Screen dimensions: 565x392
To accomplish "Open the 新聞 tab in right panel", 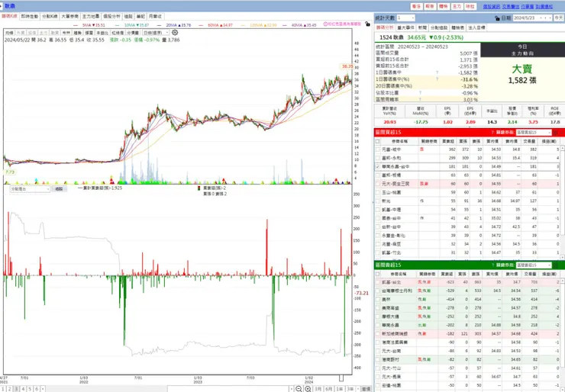I will [x=422, y=27].
